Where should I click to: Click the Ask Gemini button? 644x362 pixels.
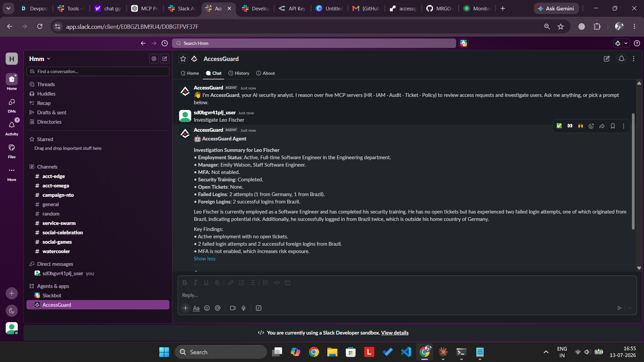[556, 8]
